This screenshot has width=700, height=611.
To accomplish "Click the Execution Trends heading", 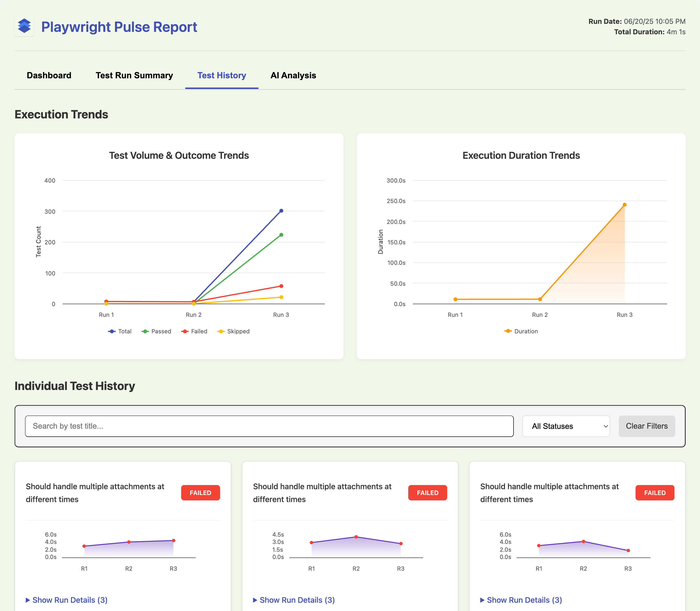I will click(x=61, y=114).
